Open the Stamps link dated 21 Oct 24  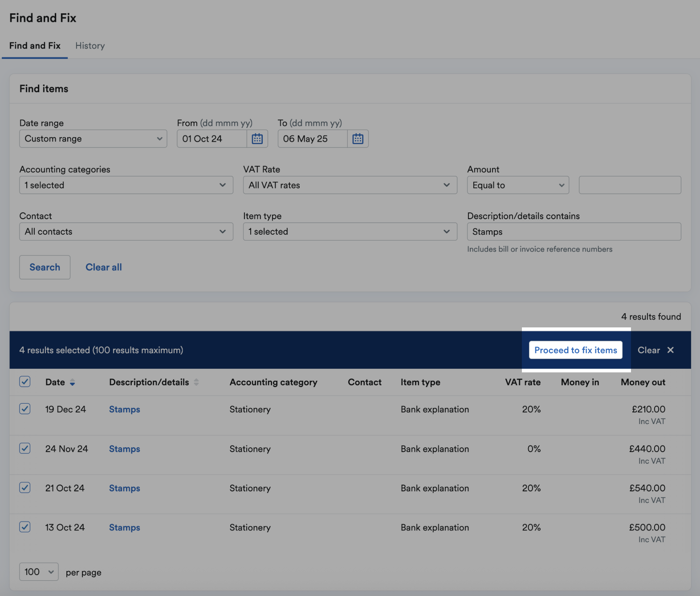click(x=125, y=488)
